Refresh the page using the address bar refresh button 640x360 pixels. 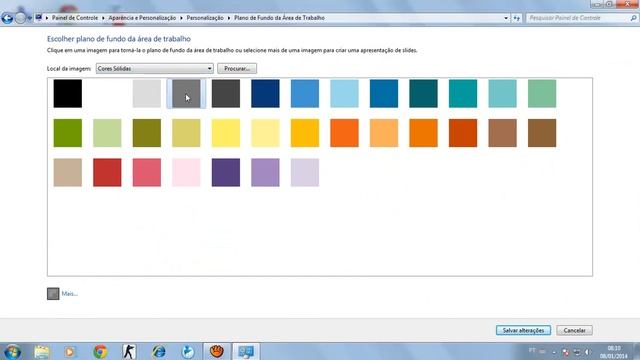pos(517,18)
